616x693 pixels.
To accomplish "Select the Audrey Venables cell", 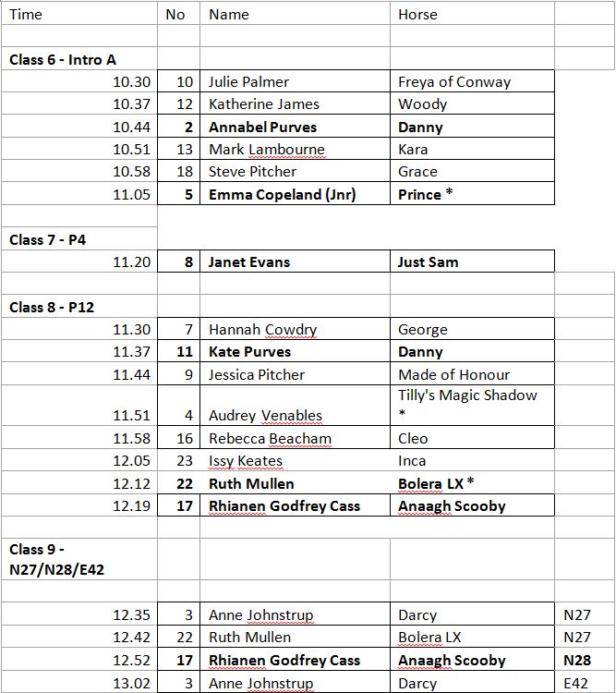I will pyautogui.click(x=265, y=415).
